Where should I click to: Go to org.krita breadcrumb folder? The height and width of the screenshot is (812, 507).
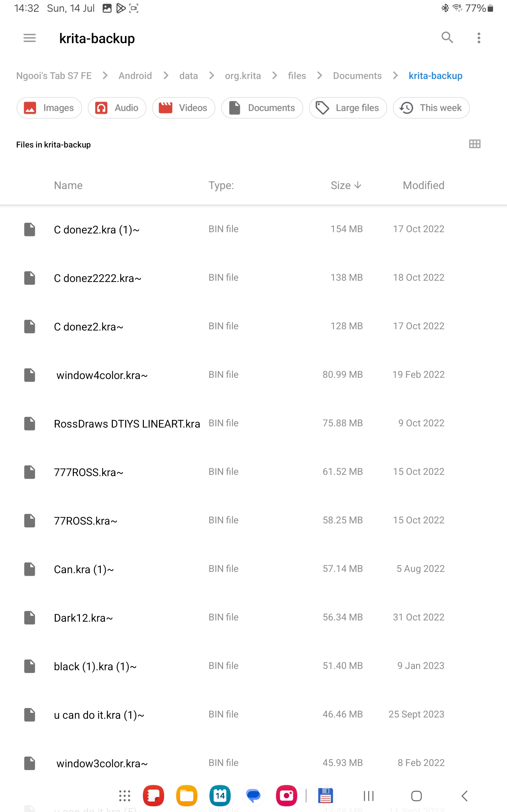click(242, 76)
